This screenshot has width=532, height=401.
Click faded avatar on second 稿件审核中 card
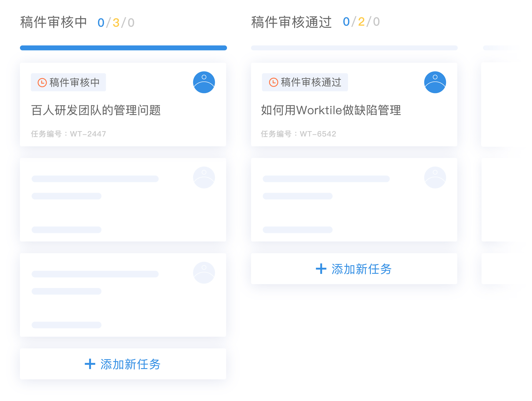[x=204, y=177]
